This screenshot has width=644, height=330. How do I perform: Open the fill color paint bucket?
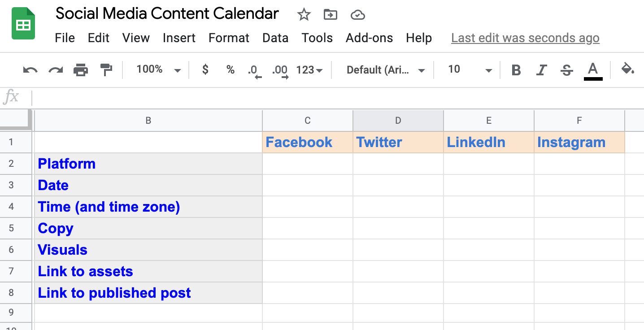tap(627, 69)
